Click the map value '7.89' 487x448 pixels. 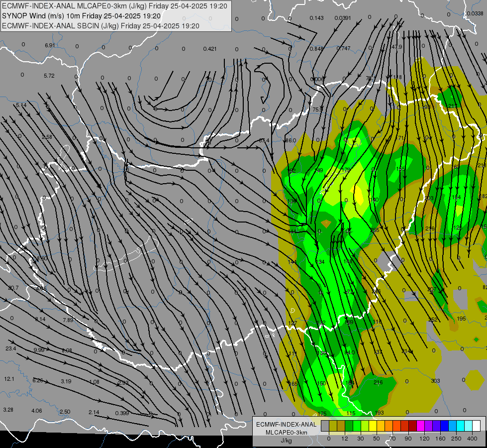[68, 320]
